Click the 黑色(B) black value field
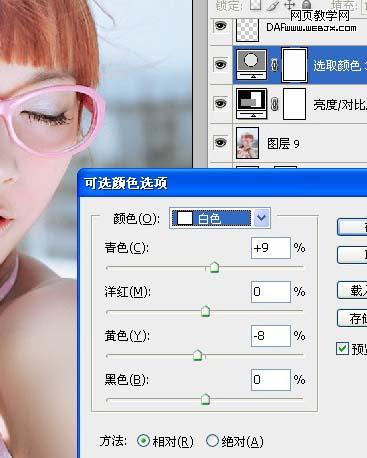Viewport: 367px width, 458px height. (271, 380)
